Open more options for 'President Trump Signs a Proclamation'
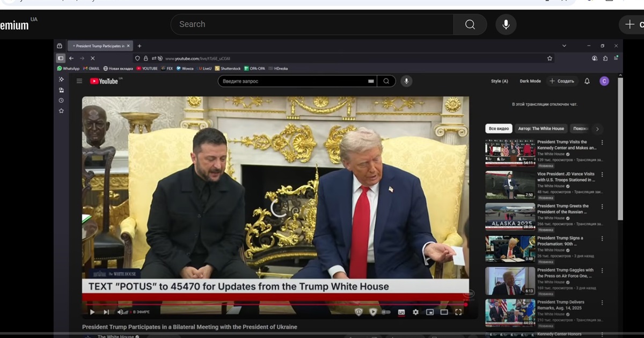This screenshot has width=644, height=338. click(x=602, y=238)
